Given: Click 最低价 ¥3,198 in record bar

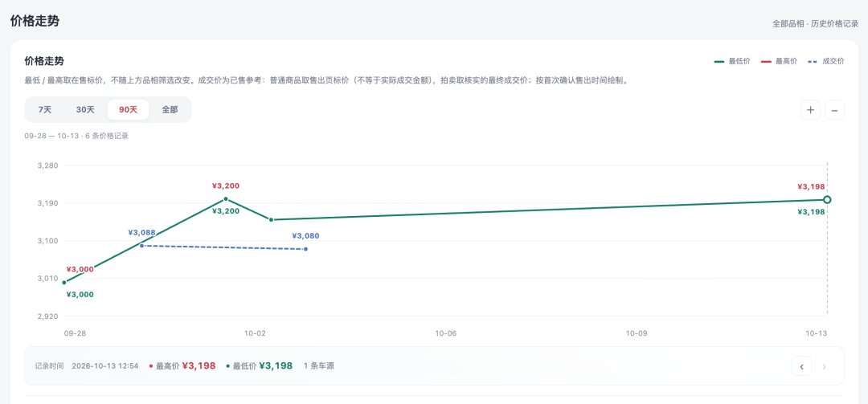Looking at the screenshot, I should [x=259, y=365].
